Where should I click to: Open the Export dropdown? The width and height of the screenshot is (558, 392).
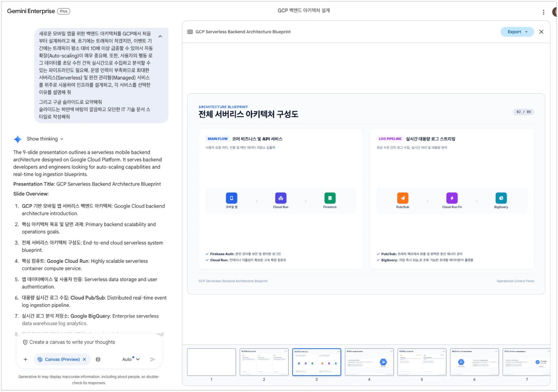(517, 32)
